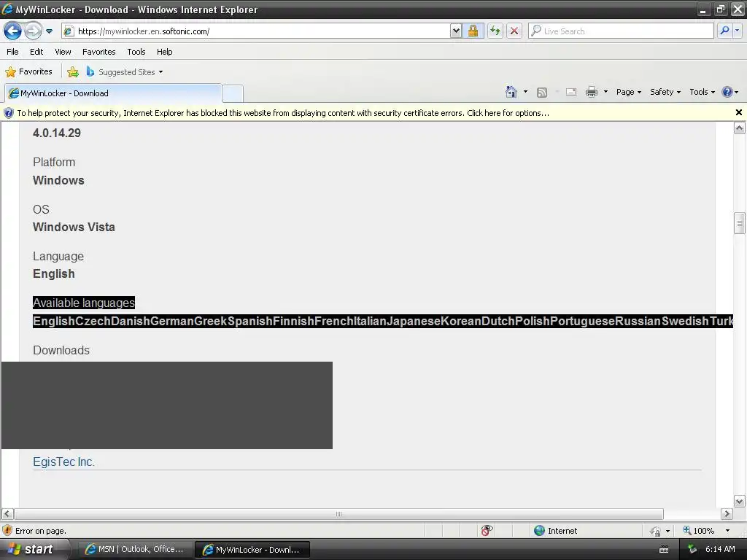This screenshot has height=560, width=747.
Task: Open the Tools command bar menu
Action: click(702, 92)
